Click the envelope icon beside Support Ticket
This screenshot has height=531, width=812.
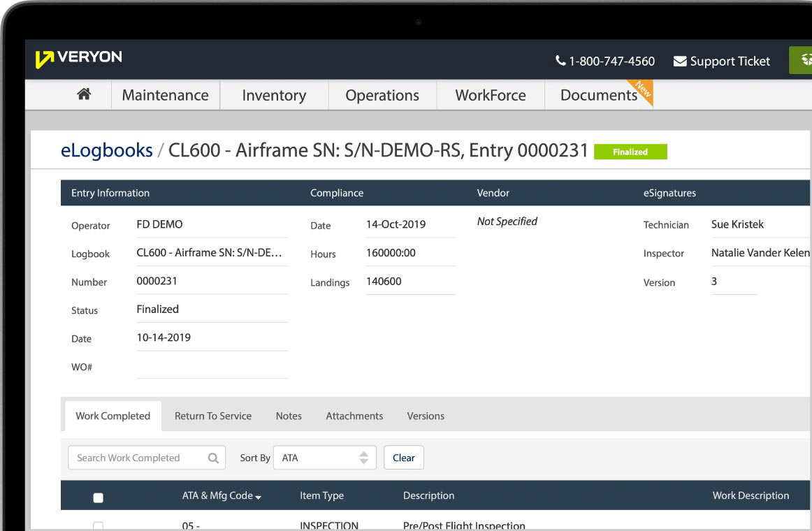tap(679, 61)
